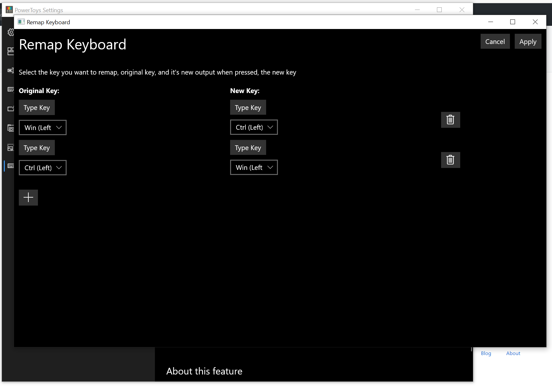Select the Image Resizer sidebar icon
This screenshot has height=392, width=552.
point(11,148)
